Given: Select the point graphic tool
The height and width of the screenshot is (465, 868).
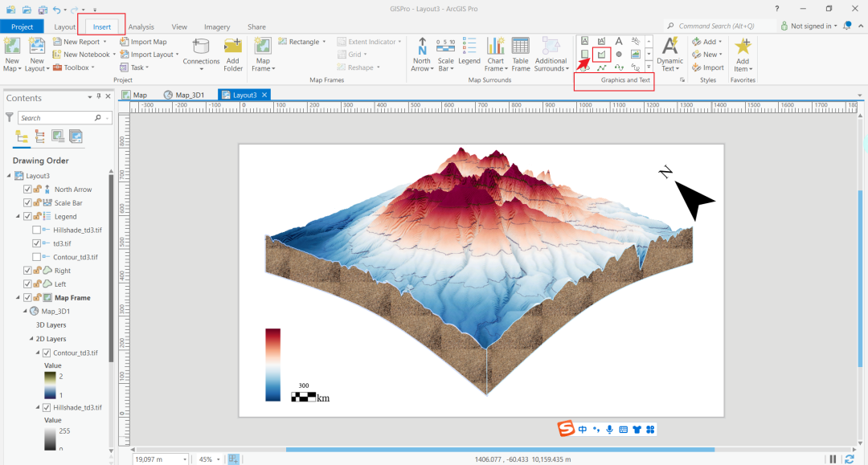Looking at the screenshot, I should coord(619,54).
